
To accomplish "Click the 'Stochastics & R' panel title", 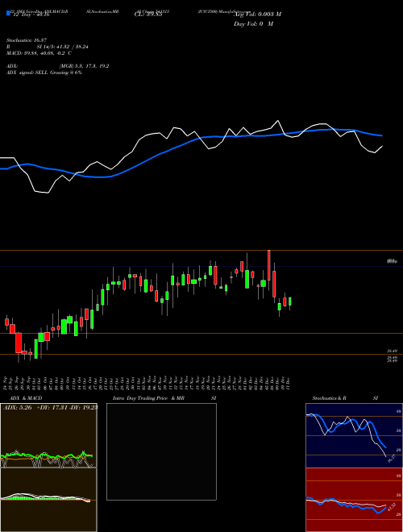I will [x=330, y=398].
